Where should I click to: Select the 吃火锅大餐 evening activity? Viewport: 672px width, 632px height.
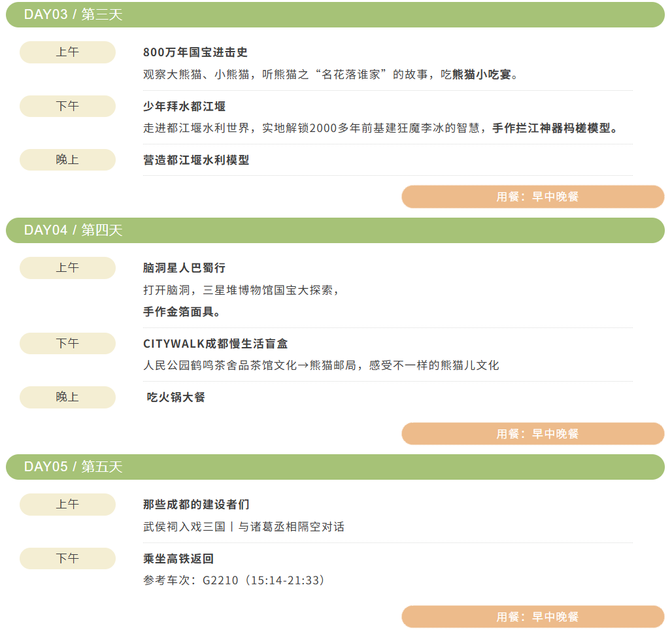(x=175, y=397)
